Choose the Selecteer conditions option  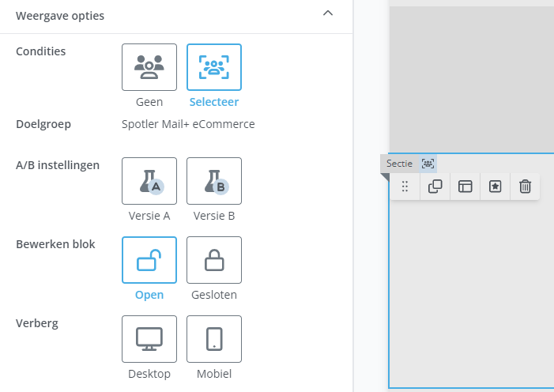coord(214,67)
